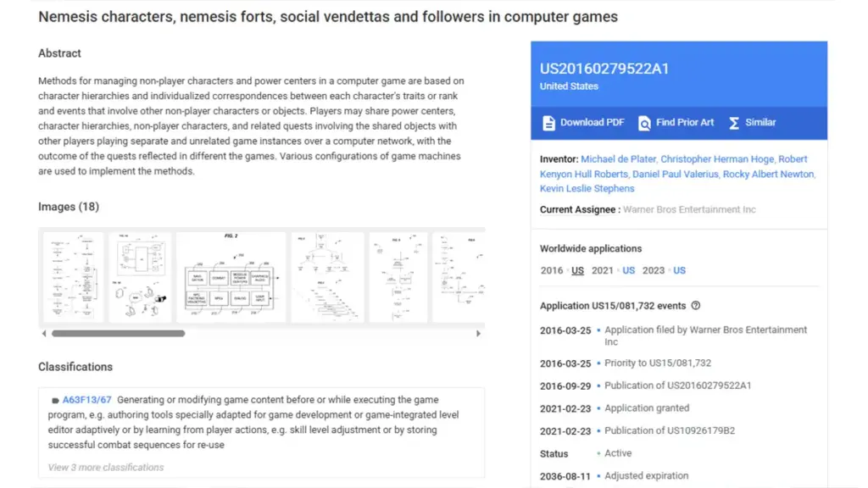
Task: Open inventor Kevin Leslie Stephens link
Action: [x=587, y=189]
